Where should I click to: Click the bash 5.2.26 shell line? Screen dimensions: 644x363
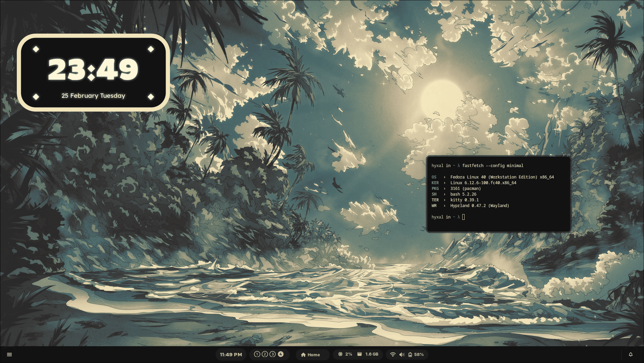(454, 194)
